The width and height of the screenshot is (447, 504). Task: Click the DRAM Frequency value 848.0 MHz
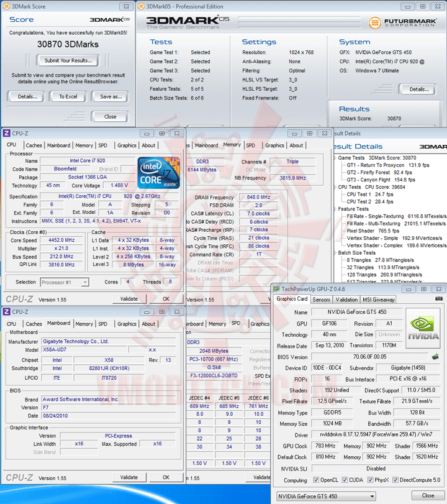(258, 198)
